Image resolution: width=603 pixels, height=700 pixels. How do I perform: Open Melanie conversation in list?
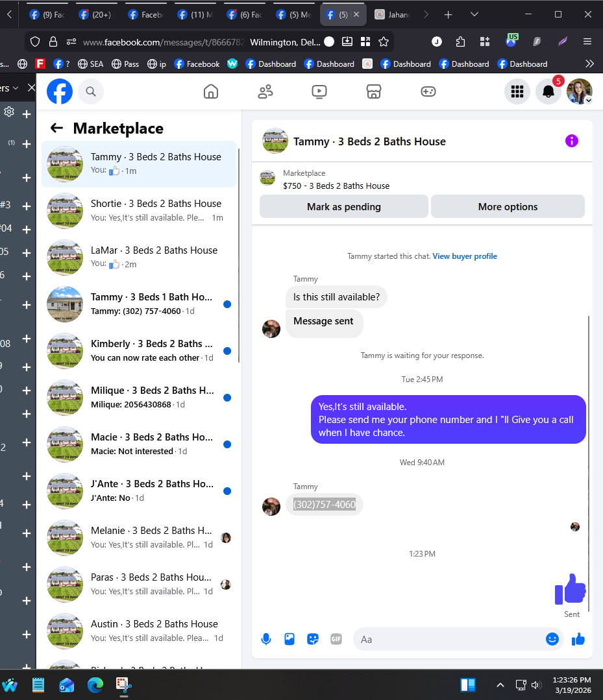tap(139, 538)
